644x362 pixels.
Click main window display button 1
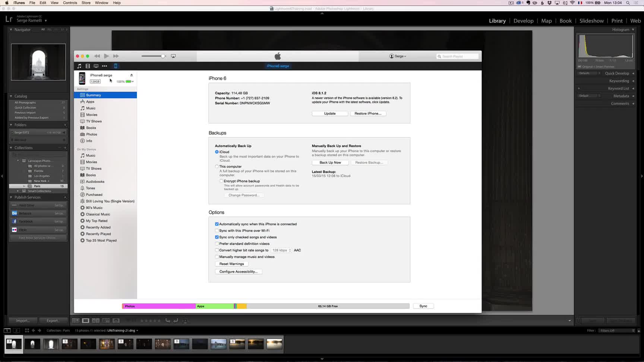[7, 330]
